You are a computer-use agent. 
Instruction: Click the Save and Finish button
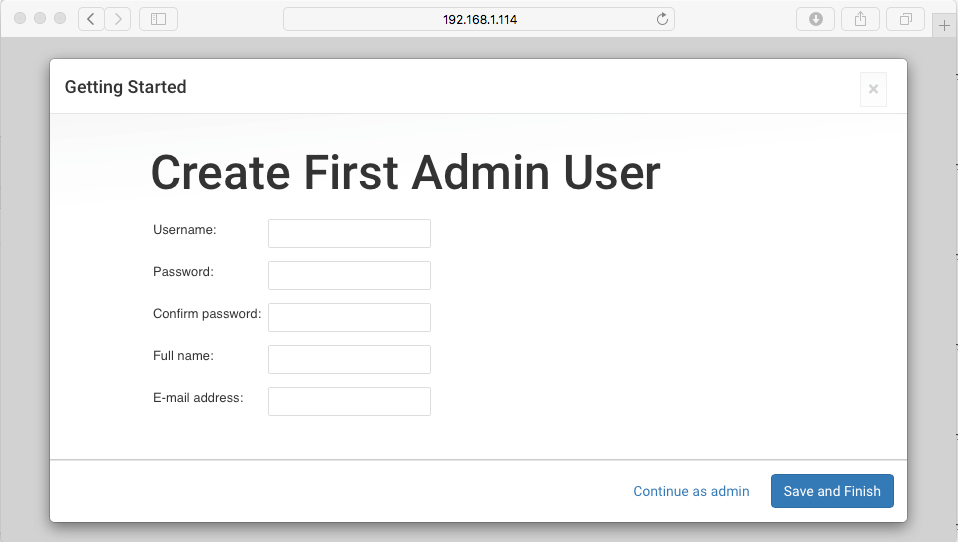coord(832,491)
